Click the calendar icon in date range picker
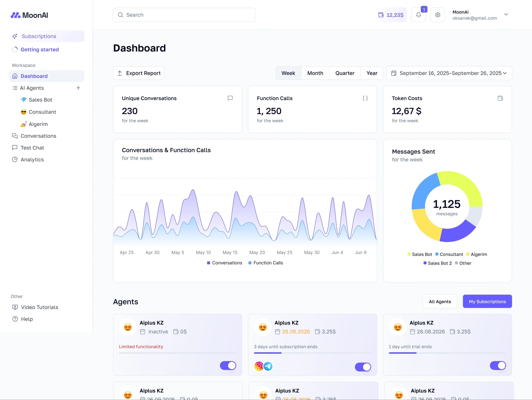This screenshot has height=400, width=532. pos(394,73)
